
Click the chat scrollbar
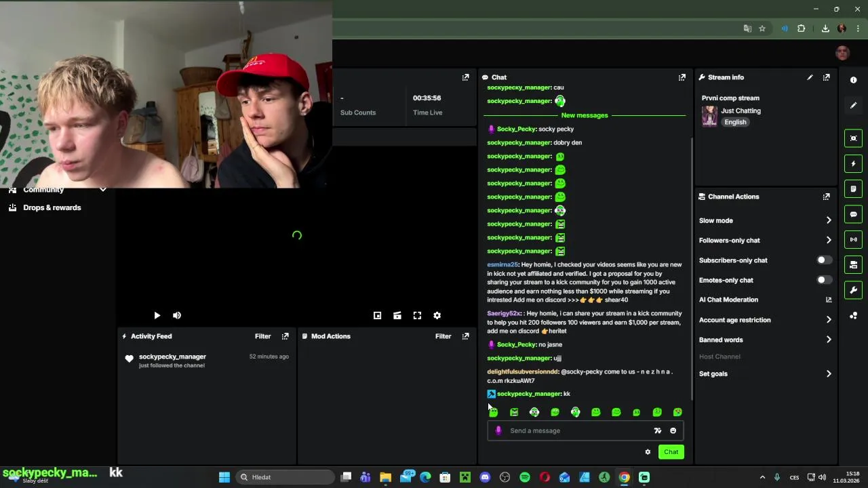click(x=691, y=268)
